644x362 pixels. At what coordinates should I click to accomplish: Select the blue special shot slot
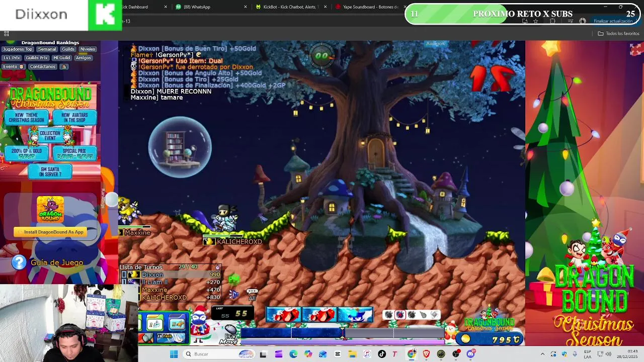[x=355, y=315]
